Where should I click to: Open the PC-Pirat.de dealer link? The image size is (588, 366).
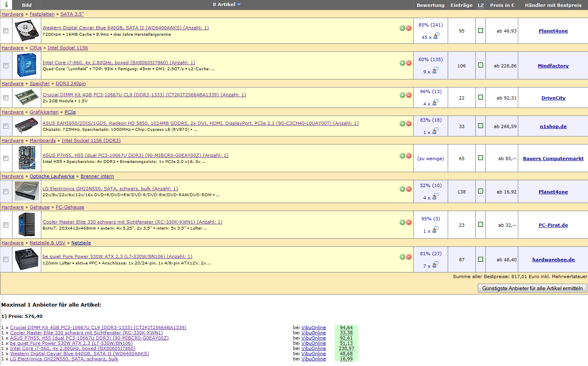pyautogui.click(x=553, y=225)
